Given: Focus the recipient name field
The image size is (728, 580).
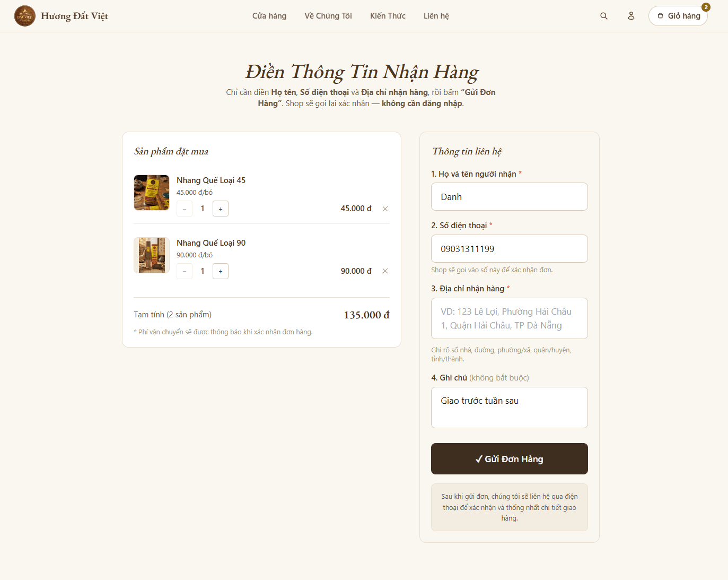Looking at the screenshot, I should (510, 197).
